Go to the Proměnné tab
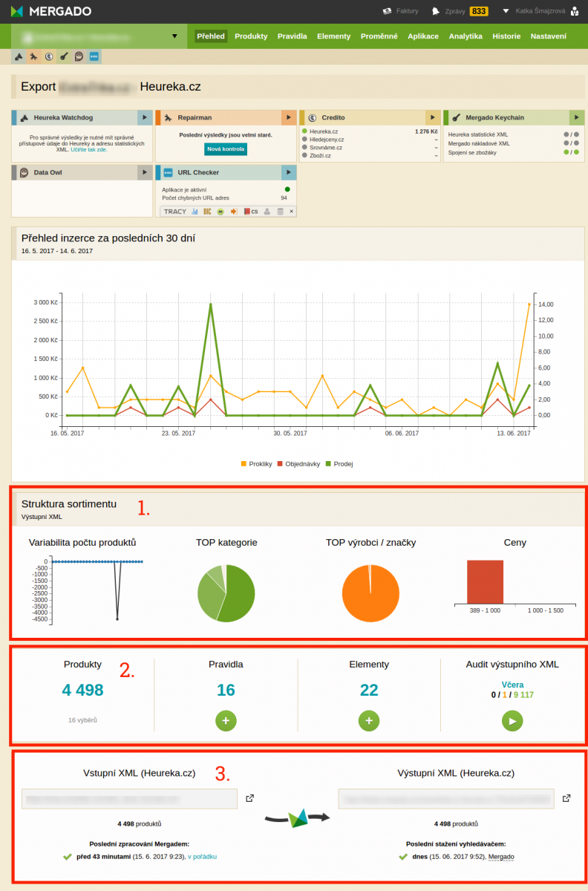This screenshot has height=891, width=588. pyautogui.click(x=379, y=36)
